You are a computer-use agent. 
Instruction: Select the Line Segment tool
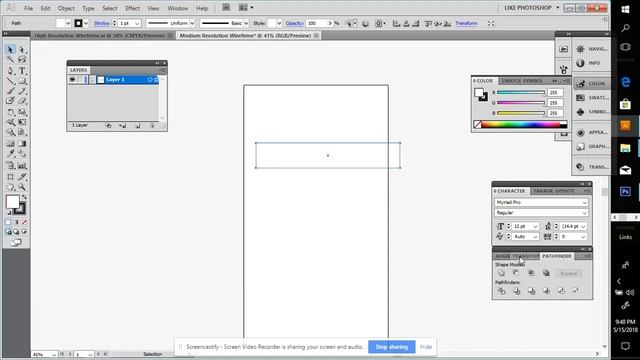(10, 81)
